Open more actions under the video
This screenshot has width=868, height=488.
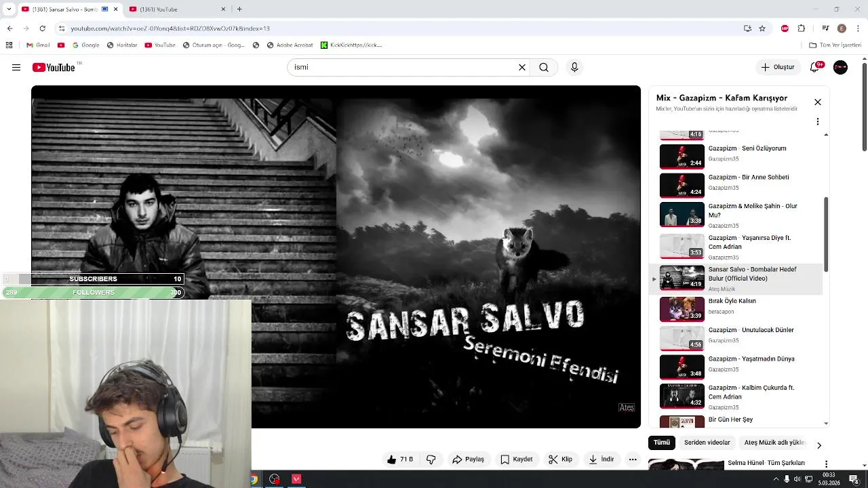pos(633,460)
